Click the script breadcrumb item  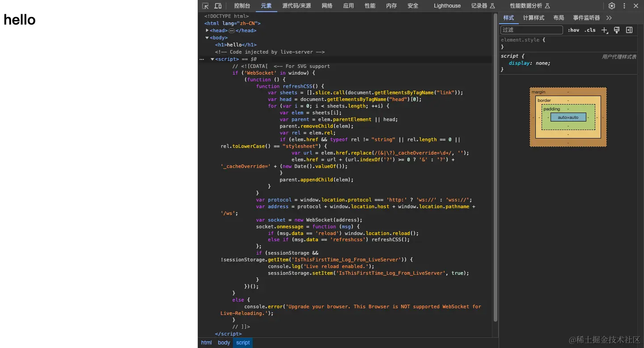tap(243, 343)
